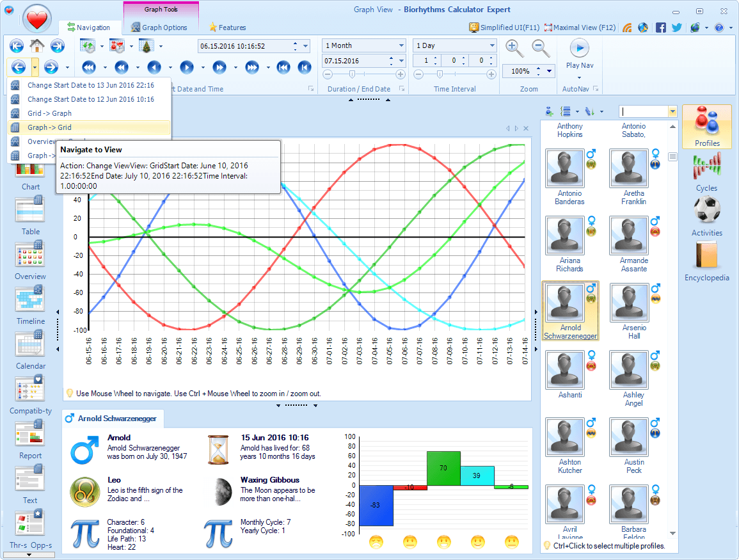Click the profile search input field

(643, 112)
